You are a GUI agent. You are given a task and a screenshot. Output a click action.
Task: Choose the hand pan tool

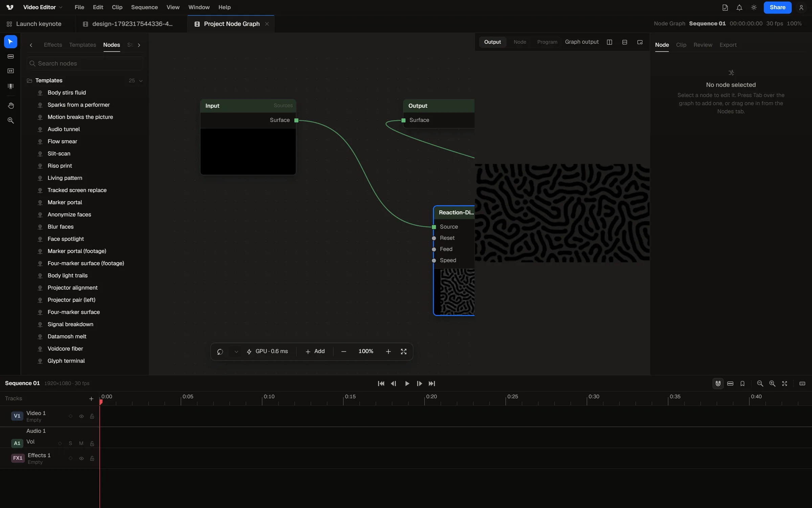(10, 106)
